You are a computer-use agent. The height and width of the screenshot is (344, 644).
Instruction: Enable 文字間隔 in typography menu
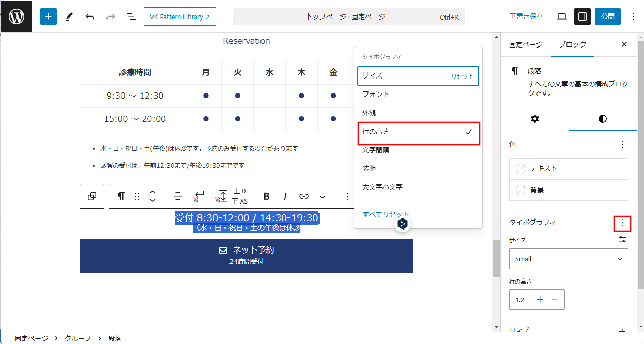(x=418, y=150)
